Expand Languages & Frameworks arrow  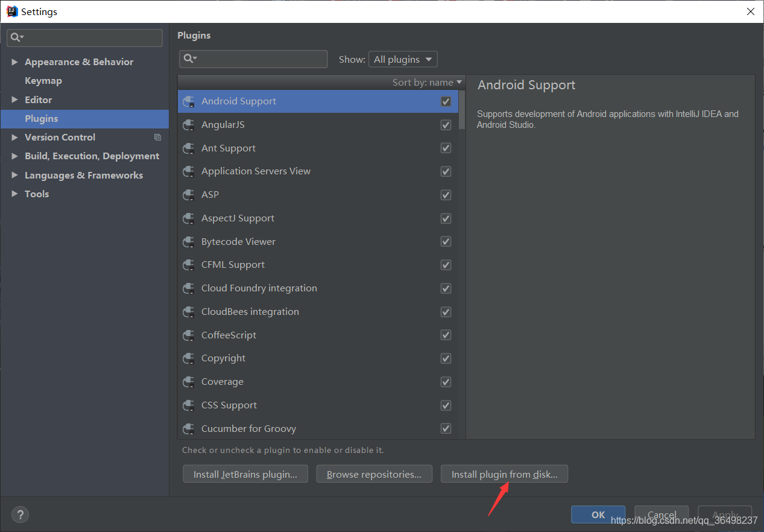click(14, 176)
